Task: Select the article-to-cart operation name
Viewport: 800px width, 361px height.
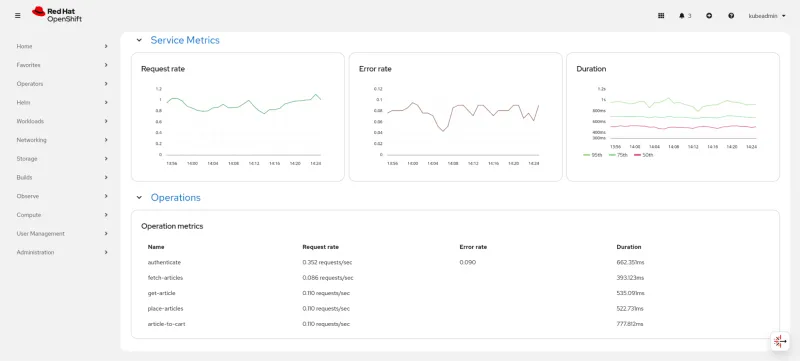Action: point(166,324)
